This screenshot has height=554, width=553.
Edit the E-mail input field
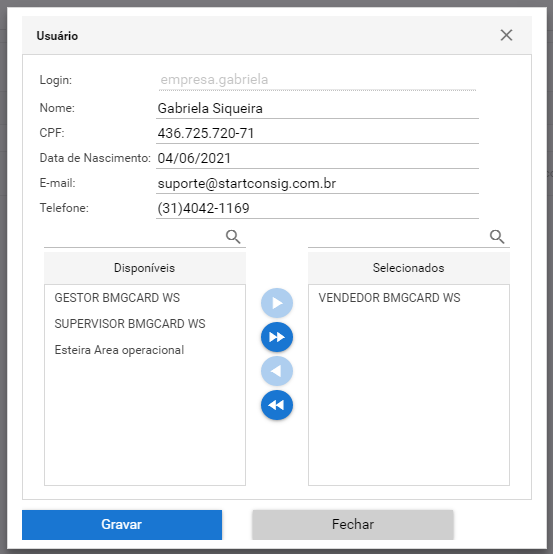coord(317,184)
